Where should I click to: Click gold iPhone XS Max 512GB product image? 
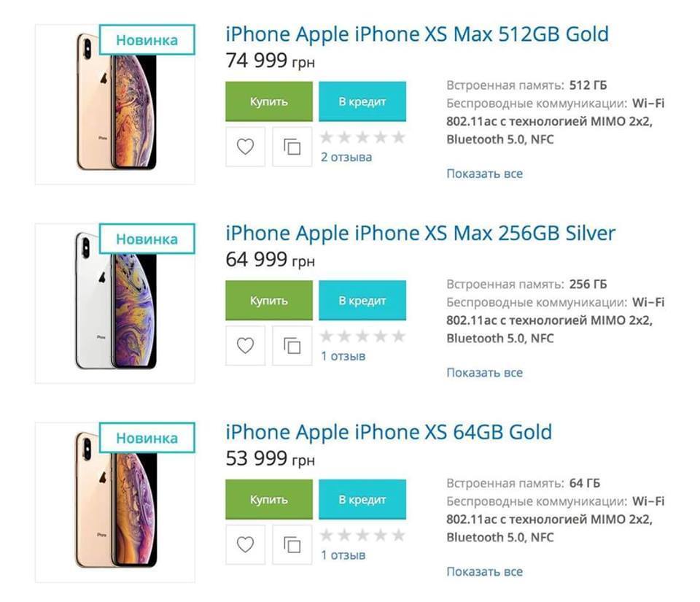click(115, 104)
